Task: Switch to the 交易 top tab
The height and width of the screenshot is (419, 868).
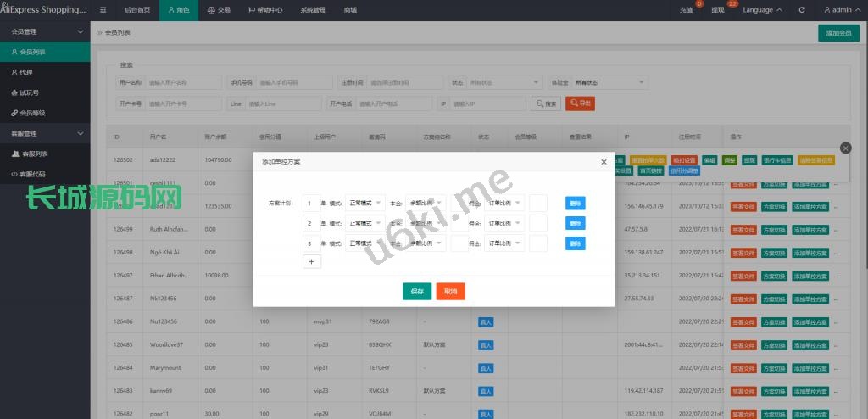Action: [x=219, y=10]
